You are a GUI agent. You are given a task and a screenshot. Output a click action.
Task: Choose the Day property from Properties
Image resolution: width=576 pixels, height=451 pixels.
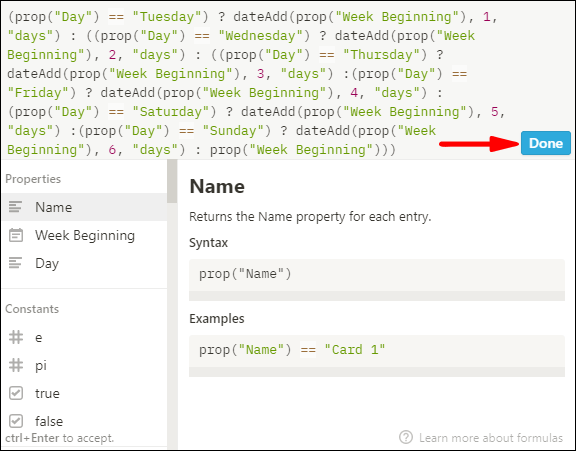coord(84,263)
